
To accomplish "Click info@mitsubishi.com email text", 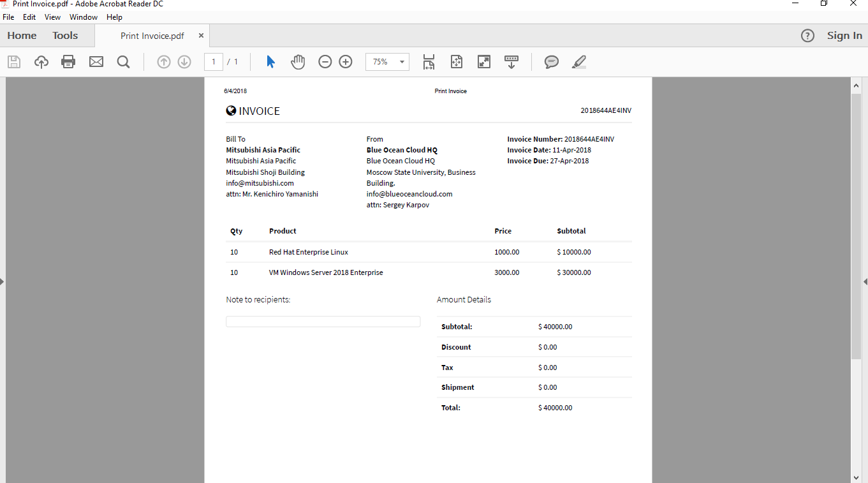I will coord(260,183).
